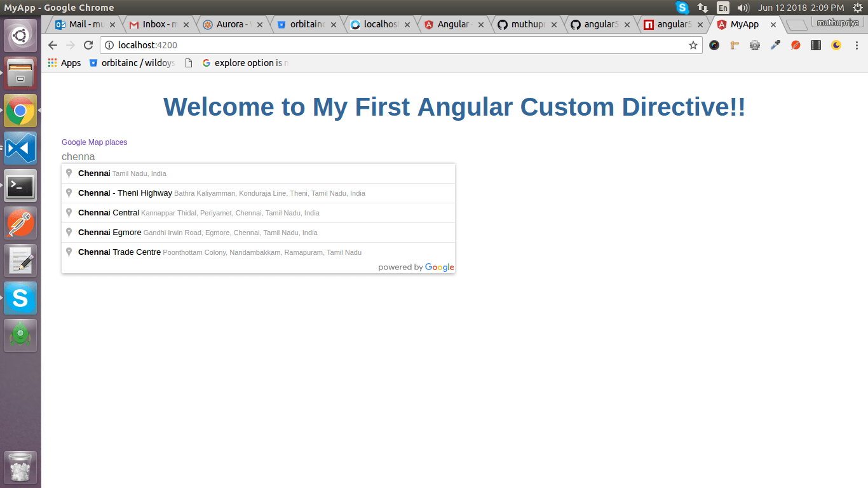The height and width of the screenshot is (488, 868).
Task: Open the film strip extension icon
Action: tap(816, 45)
